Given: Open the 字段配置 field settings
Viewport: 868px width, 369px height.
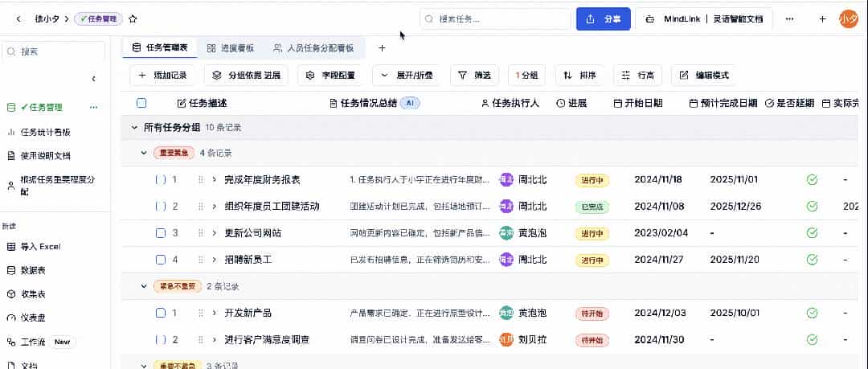Looking at the screenshot, I should [330, 75].
